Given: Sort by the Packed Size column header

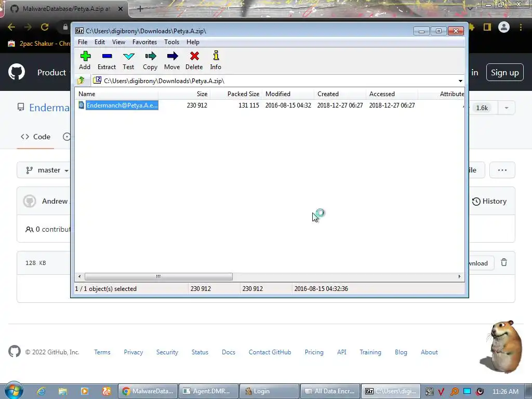Looking at the screenshot, I should click(236, 94).
